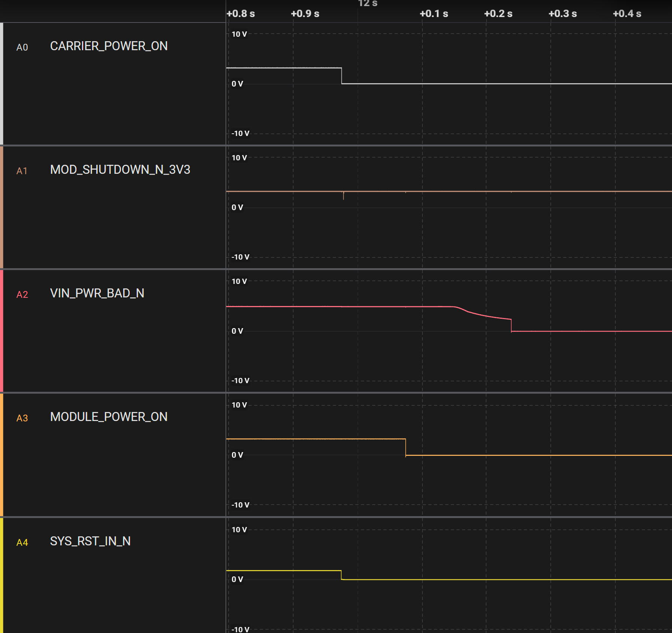Click the 10 V label of MOD_SHUTDOWN_N_3V3
This screenshot has height=633, width=672.
pyautogui.click(x=239, y=158)
